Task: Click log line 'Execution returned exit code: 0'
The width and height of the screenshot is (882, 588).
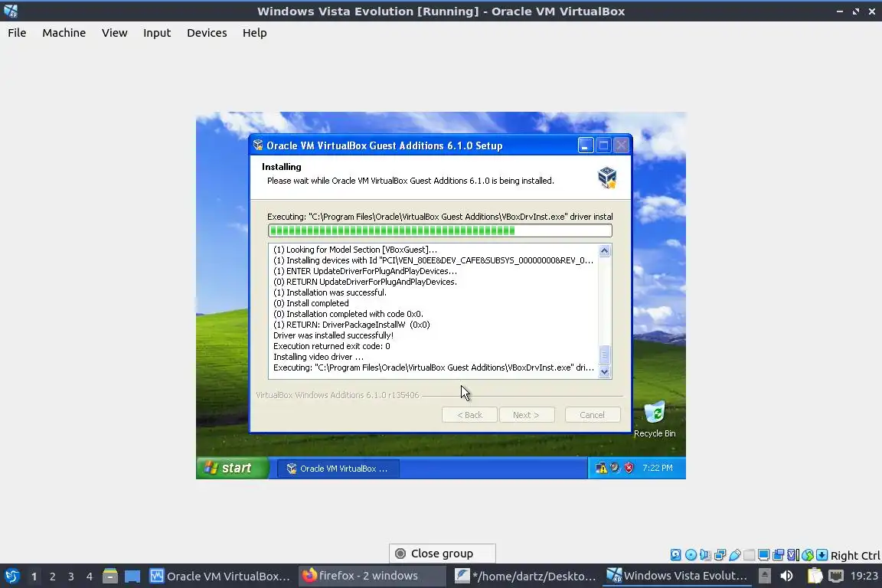Action: click(332, 346)
